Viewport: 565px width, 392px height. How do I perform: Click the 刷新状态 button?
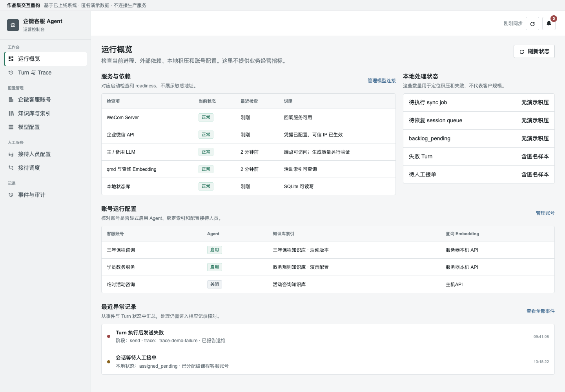[534, 51]
